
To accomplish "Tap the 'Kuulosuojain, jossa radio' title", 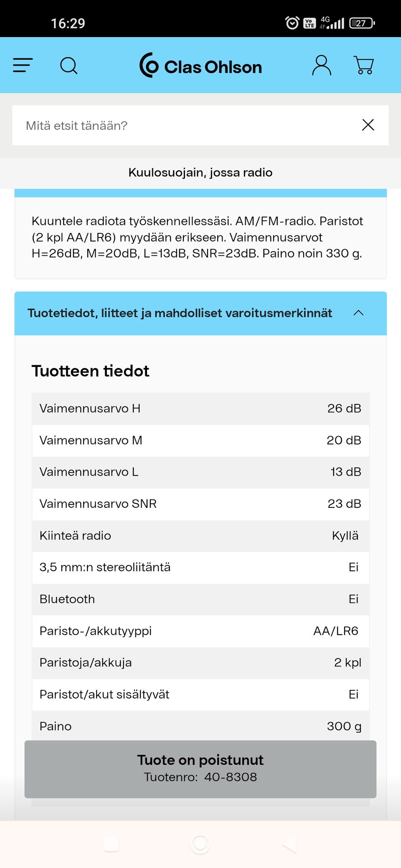I will tap(200, 172).
